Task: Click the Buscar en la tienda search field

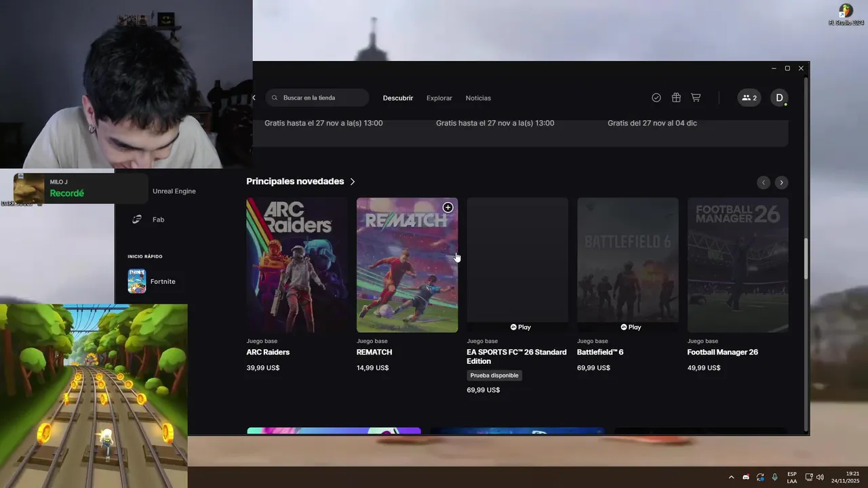Action: [317, 98]
